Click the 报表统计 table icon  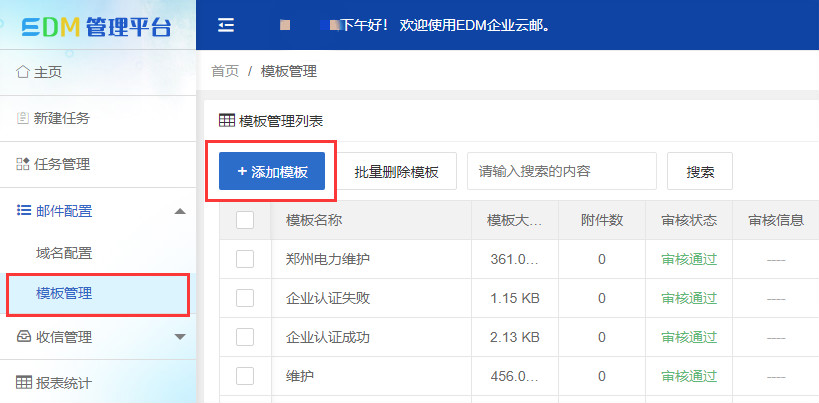coord(24,382)
